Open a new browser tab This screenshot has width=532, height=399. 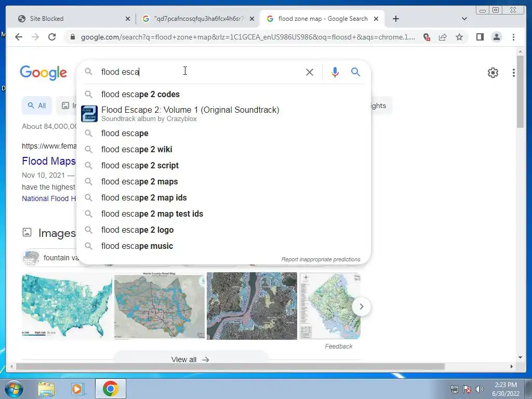click(x=395, y=19)
